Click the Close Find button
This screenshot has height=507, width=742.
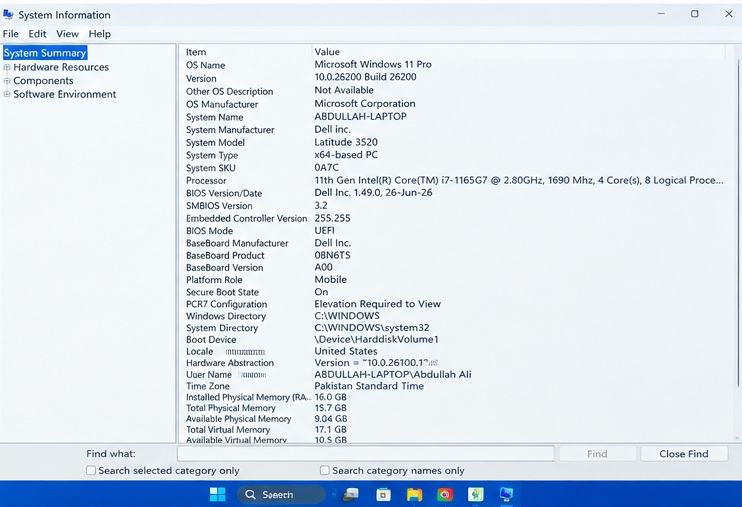pyautogui.click(x=684, y=454)
